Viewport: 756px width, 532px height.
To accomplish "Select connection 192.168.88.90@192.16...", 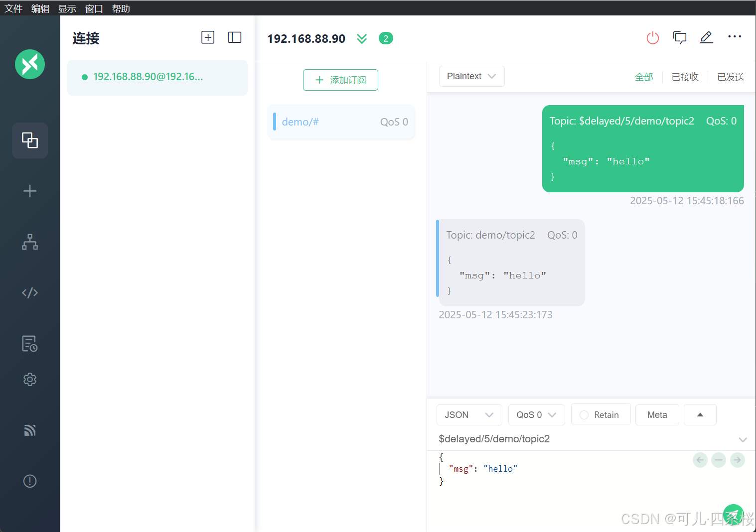I will [157, 77].
